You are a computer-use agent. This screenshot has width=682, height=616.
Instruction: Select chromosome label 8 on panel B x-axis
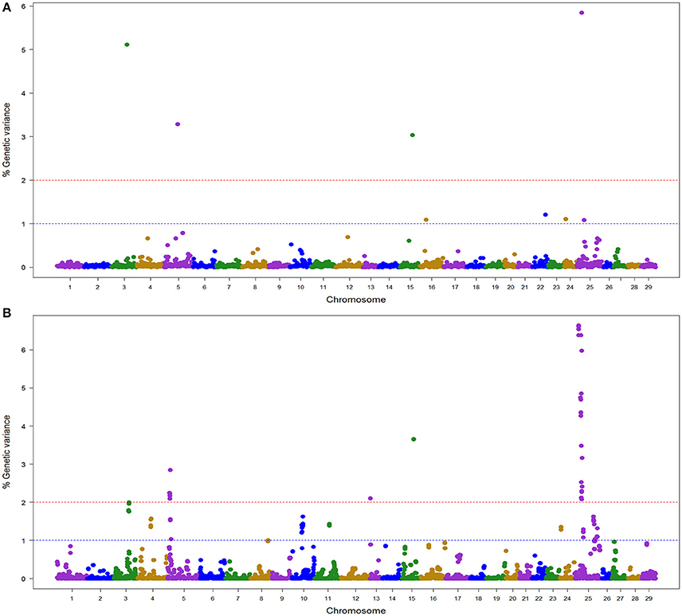pos(261,598)
